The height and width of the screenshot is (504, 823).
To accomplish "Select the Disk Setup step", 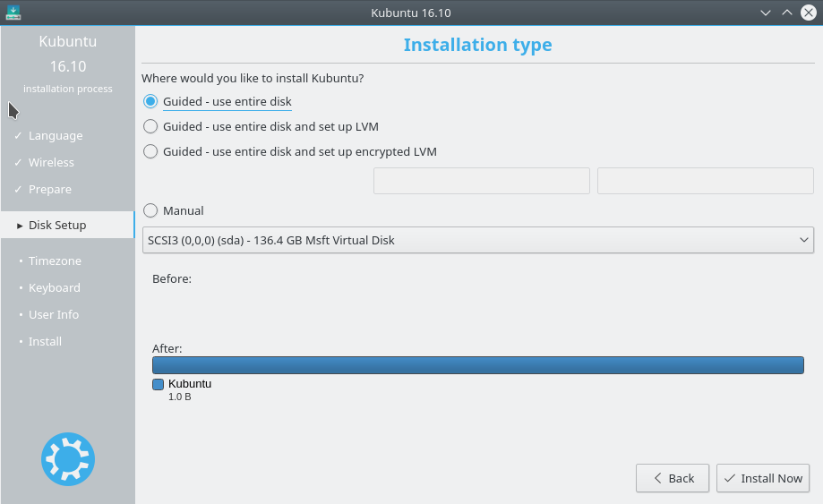I will coord(67,225).
